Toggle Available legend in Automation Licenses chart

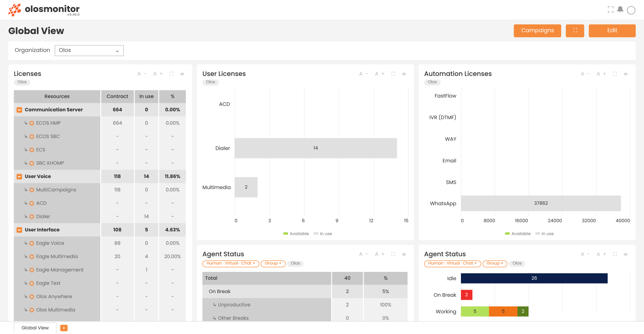click(x=518, y=234)
